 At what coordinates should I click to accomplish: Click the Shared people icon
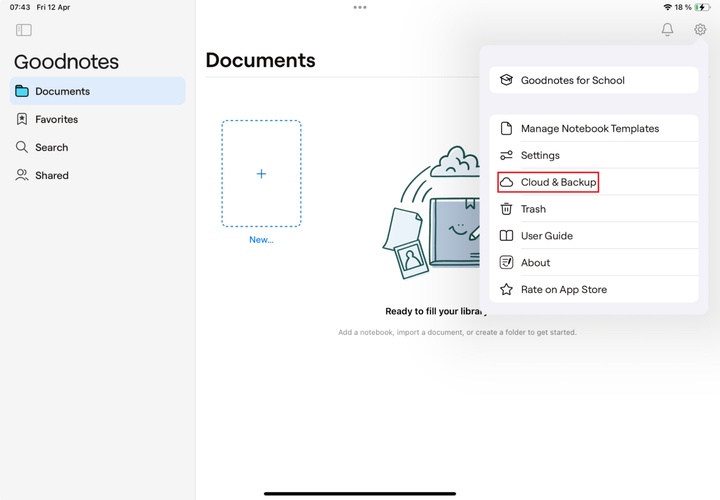click(x=22, y=175)
